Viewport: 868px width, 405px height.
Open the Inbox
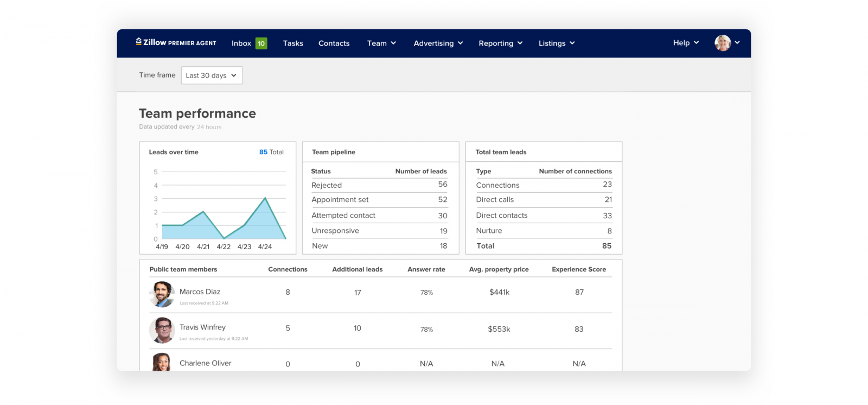[x=241, y=43]
